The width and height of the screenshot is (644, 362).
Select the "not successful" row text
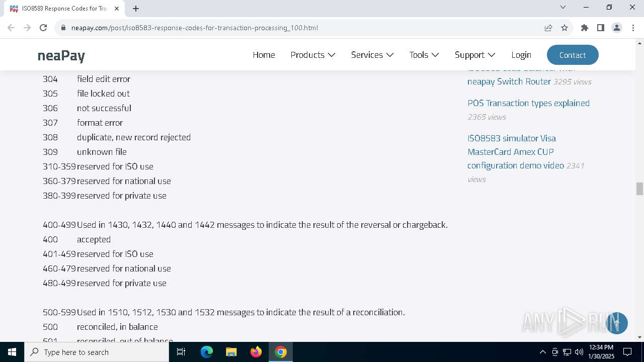[x=104, y=108]
